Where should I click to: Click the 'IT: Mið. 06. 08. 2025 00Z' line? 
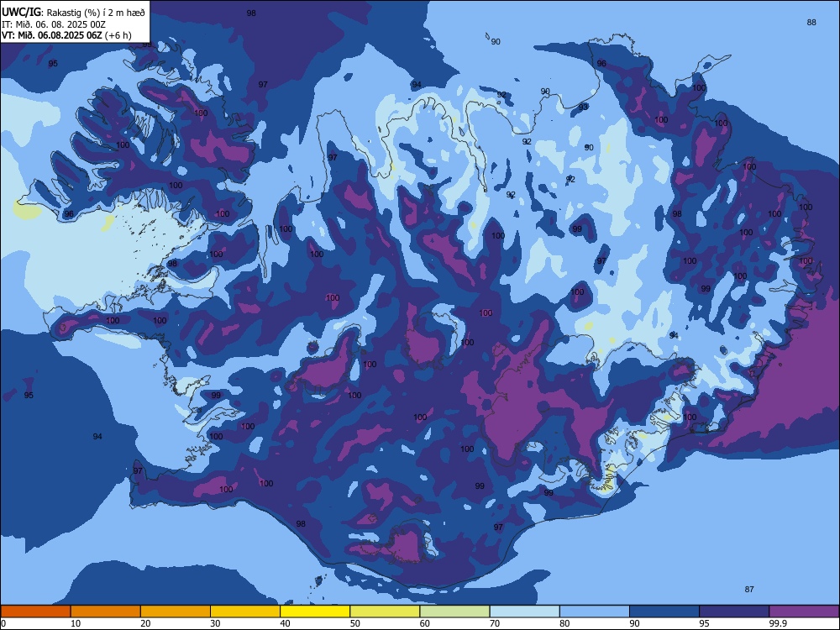point(54,24)
